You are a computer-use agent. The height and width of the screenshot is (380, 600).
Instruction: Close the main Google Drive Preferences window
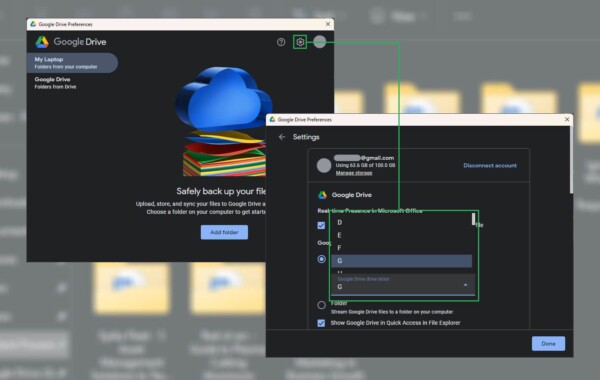tap(328, 24)
